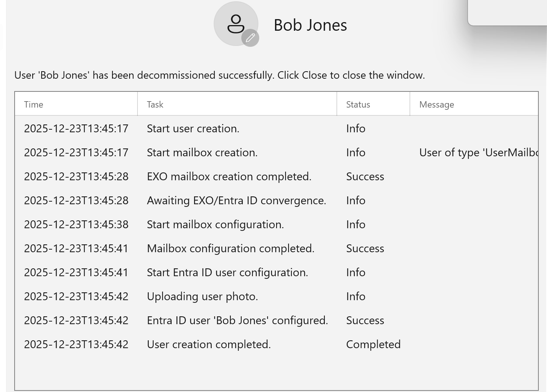Viewport: 547px width, 392px height.
Task: Sort rows using the Task column header
Action: pos(155,104)
